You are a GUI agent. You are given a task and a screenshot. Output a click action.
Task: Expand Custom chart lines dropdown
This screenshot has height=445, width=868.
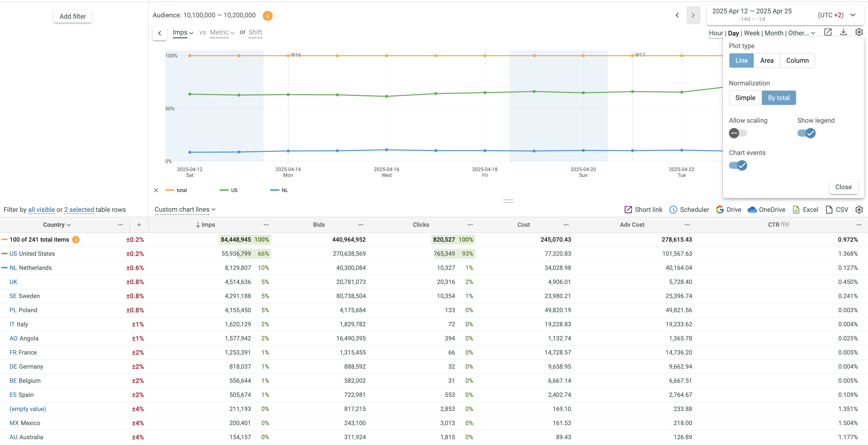click(x=185, y=210)
